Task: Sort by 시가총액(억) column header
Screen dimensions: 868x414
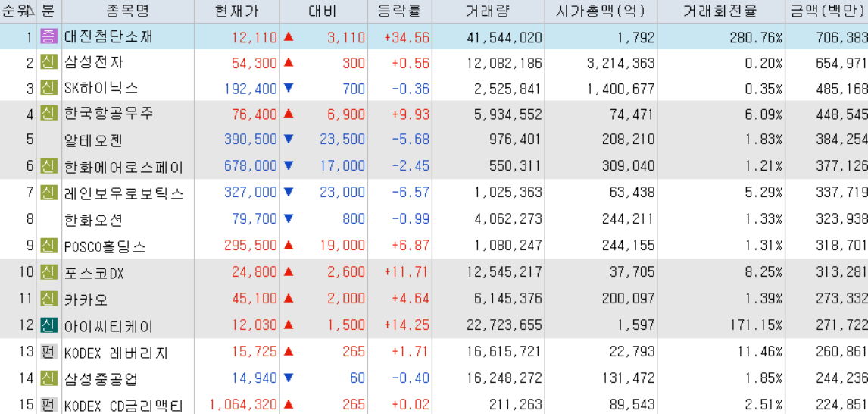Action: click(x=601, y=11)
